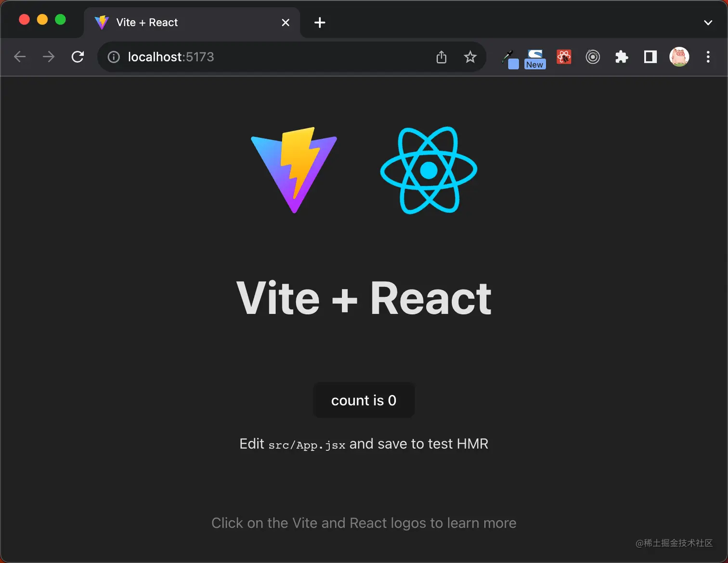Reload the localhost page
This screenshot has width=728, height=563.
pyautogui.click(x=78, y=57)
